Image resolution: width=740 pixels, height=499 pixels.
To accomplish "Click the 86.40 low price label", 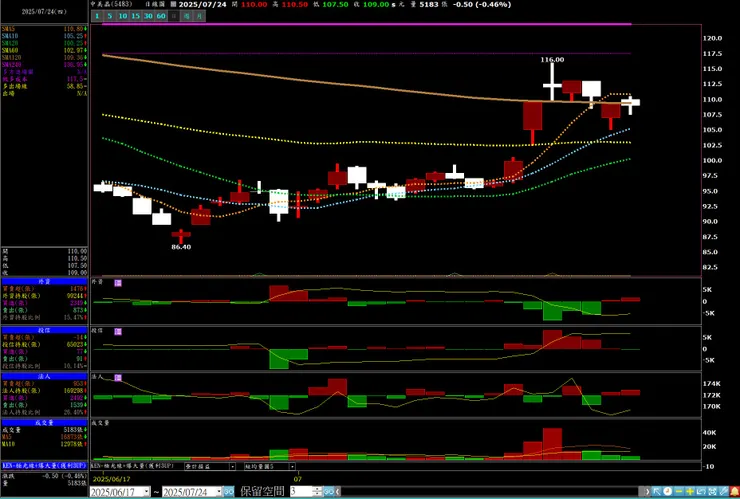I will pyautogui.click(x=181, y=247).
